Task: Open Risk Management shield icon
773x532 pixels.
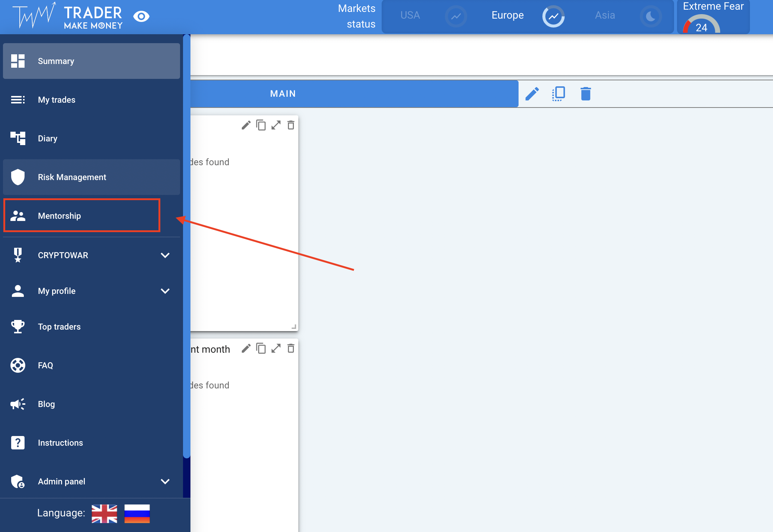Action: coord(17,177)
